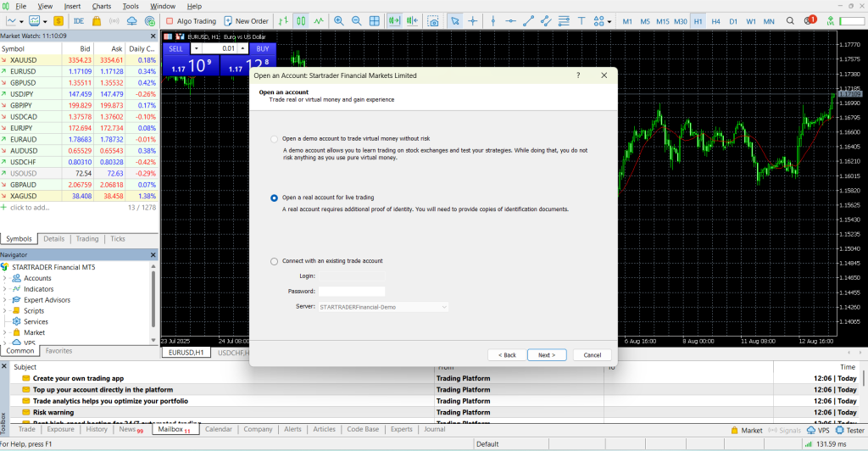Image resolution: width=868 pixels, height=451 pixels.
Task: Set timeframe to M1
Action: coord(627,21)
